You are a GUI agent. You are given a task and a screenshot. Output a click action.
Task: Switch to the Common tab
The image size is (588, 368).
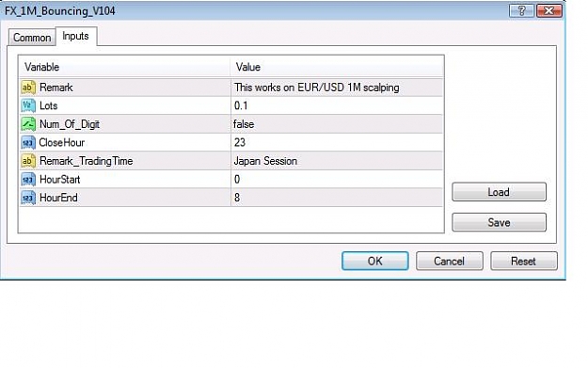[x=32, y=38]
